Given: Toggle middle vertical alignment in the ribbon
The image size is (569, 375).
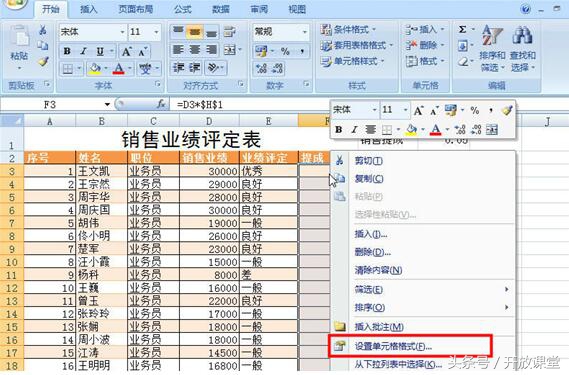Looking at the screenshot, I should (x=195, y=32).
